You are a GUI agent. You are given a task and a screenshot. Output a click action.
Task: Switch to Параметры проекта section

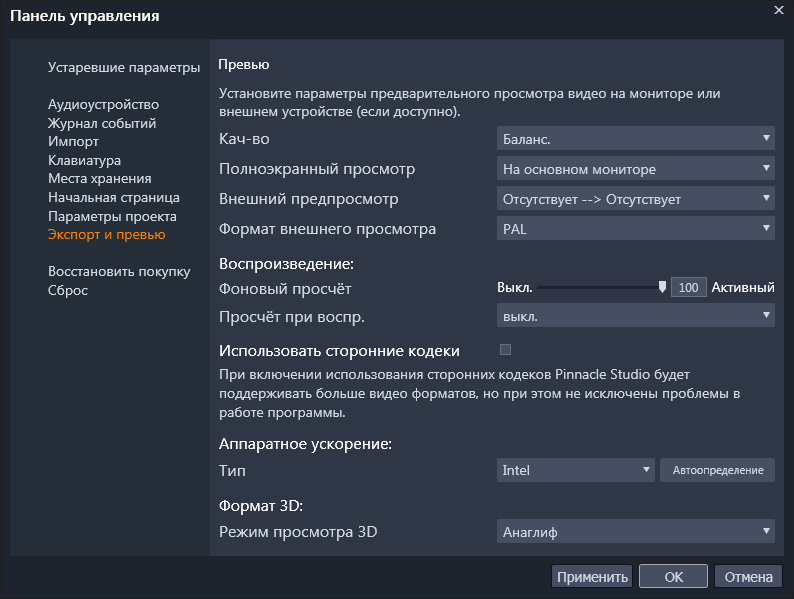coord(112,216)
